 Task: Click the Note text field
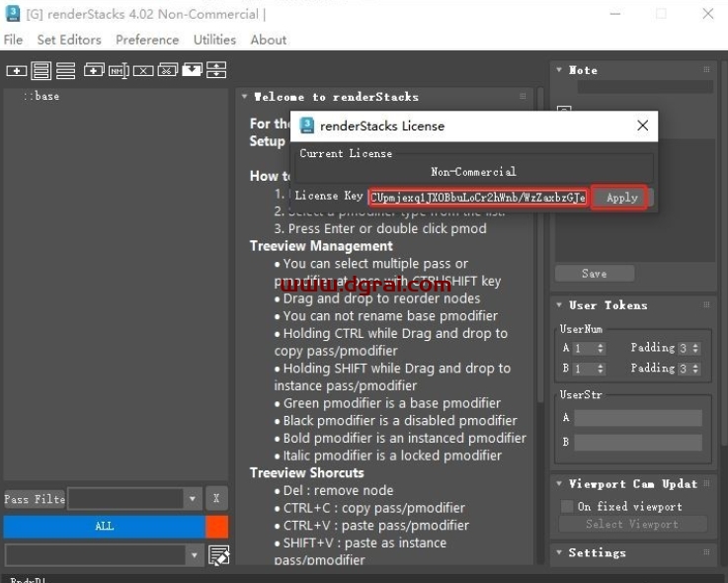pyautogui.click(x=645, y=86)
